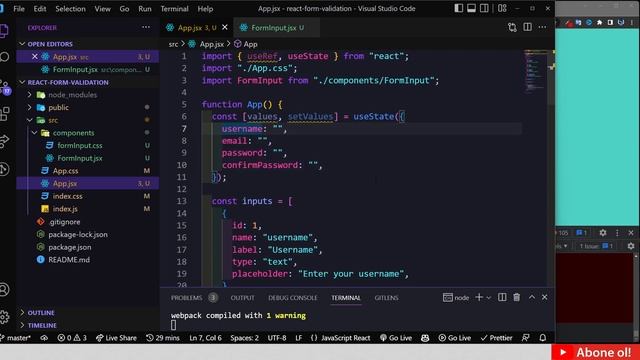Toggle bottom panel layout icon
The height and width of the screenshot is (360, 640).
471,8
